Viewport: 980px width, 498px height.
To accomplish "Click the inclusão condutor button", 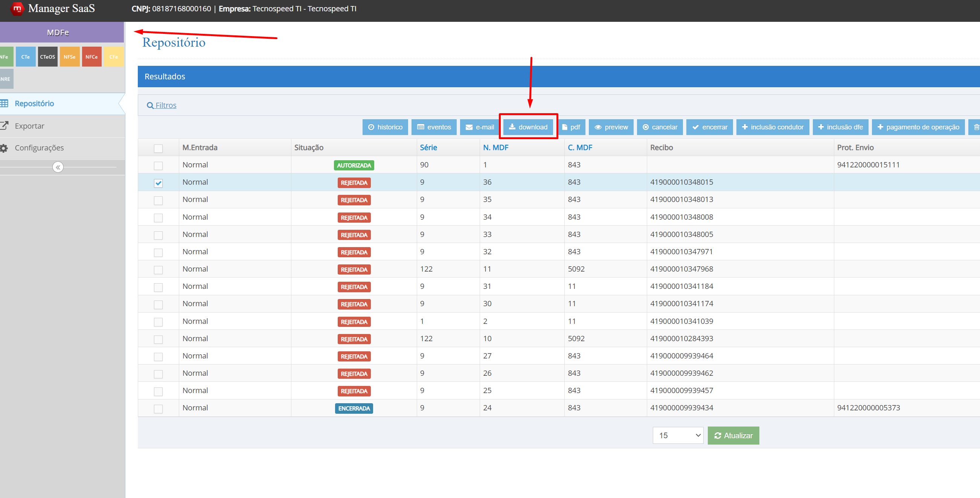I will [x=773, y=127].
